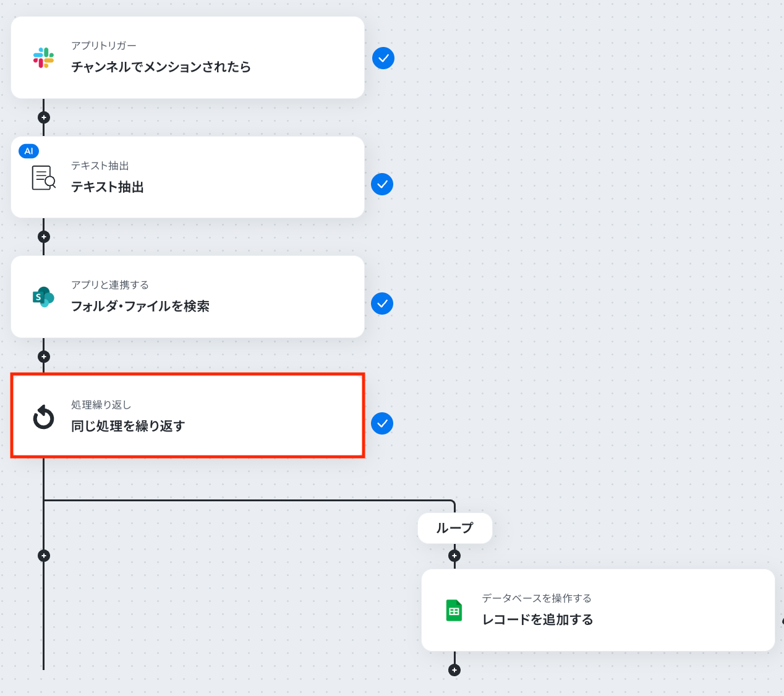The image size is (784, 696).
Task: Add step below フォルダ・ファイルを検索 card
Action: pos(44,357)
